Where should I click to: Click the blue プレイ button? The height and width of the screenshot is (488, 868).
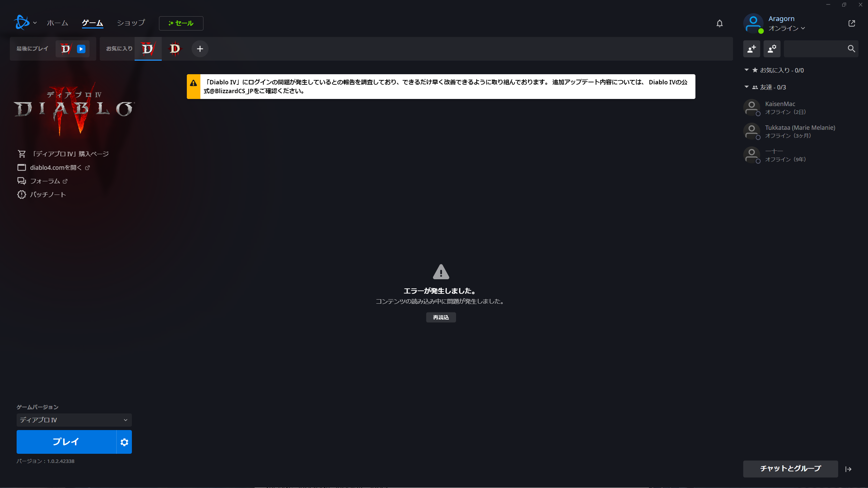(x=66, y=442)
